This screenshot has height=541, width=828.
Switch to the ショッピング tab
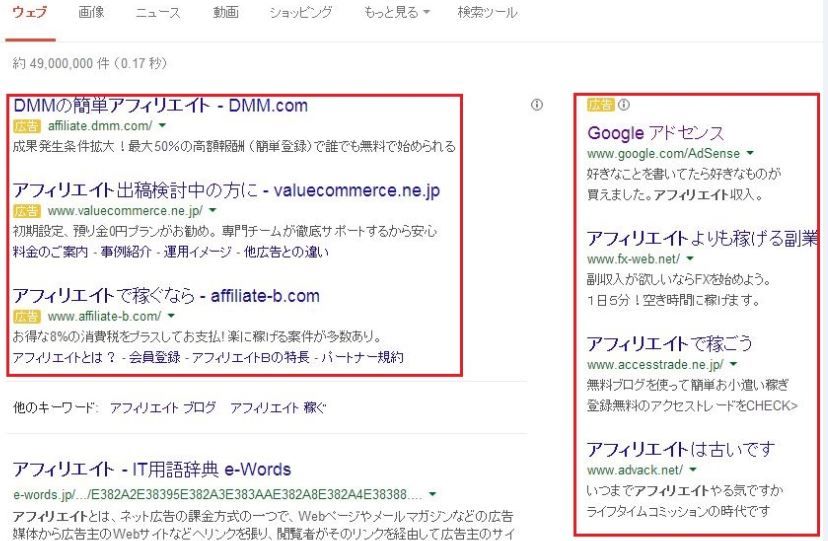301,12
